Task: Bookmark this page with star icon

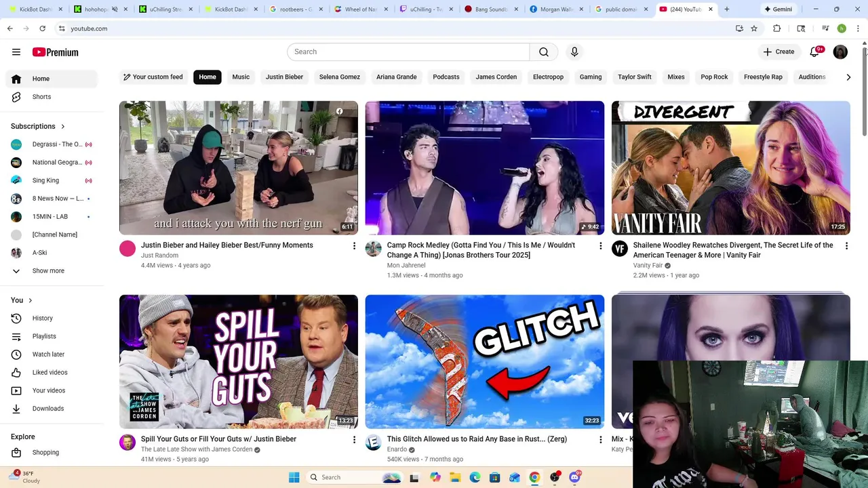Action: 754,28
